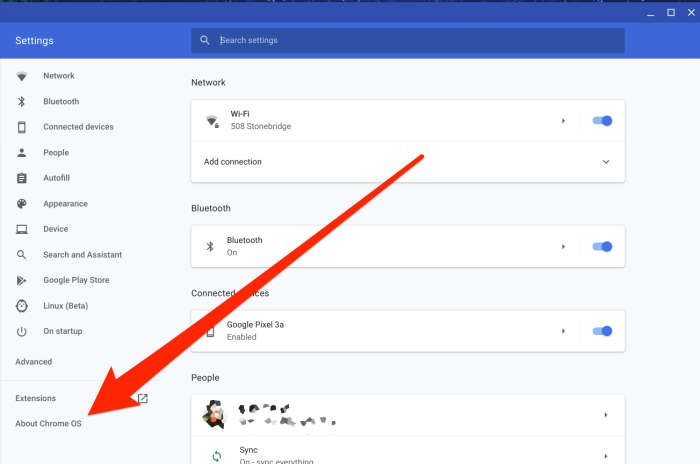
Task: Click the Wi-Fi 508 Stonebridge row text
Action: click(x=261, y=120)
